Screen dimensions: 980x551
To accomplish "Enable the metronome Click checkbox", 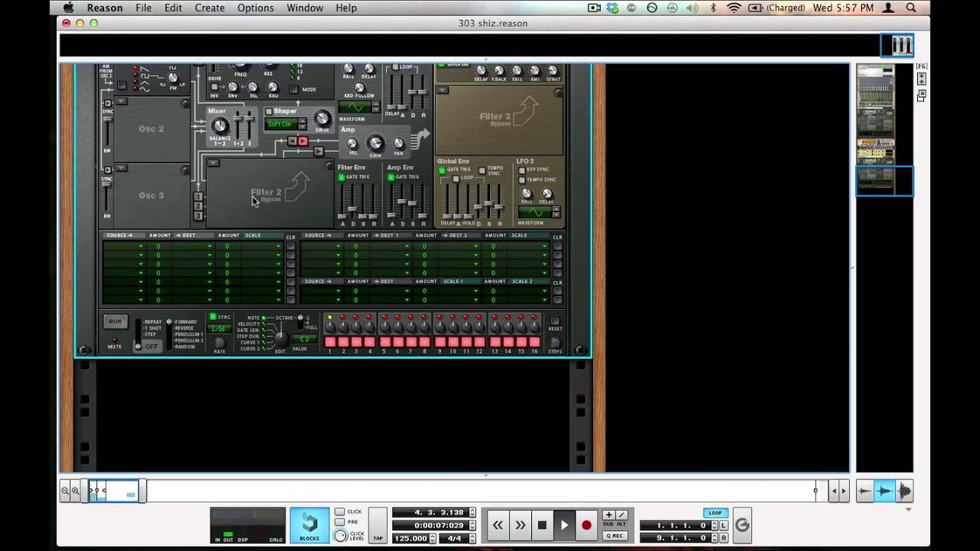I will coord(339,512).
